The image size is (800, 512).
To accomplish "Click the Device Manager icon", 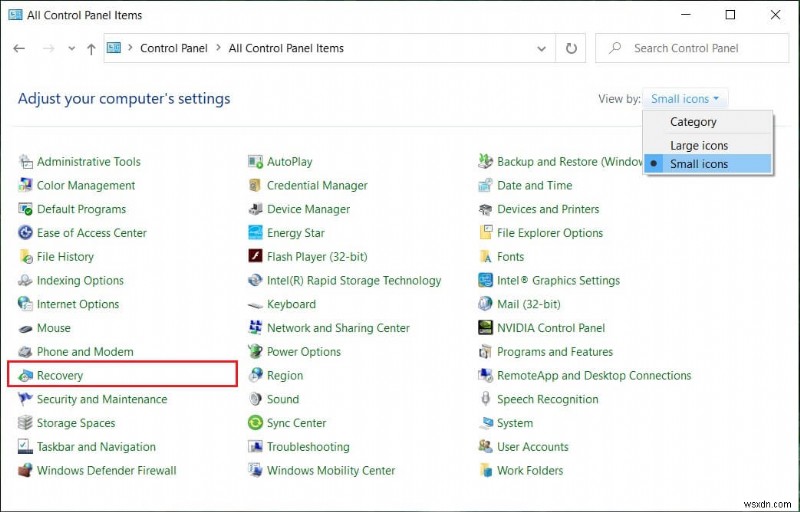I will point(256,209).
